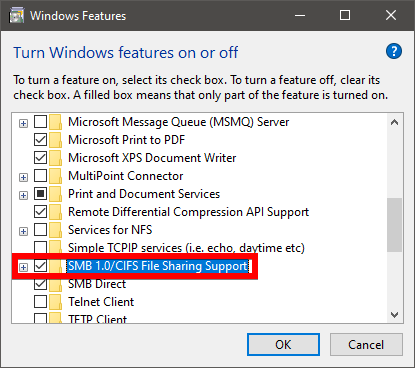Select 'SMB 1.0/CIFS File Sharing Support' text

pos(158,266)
